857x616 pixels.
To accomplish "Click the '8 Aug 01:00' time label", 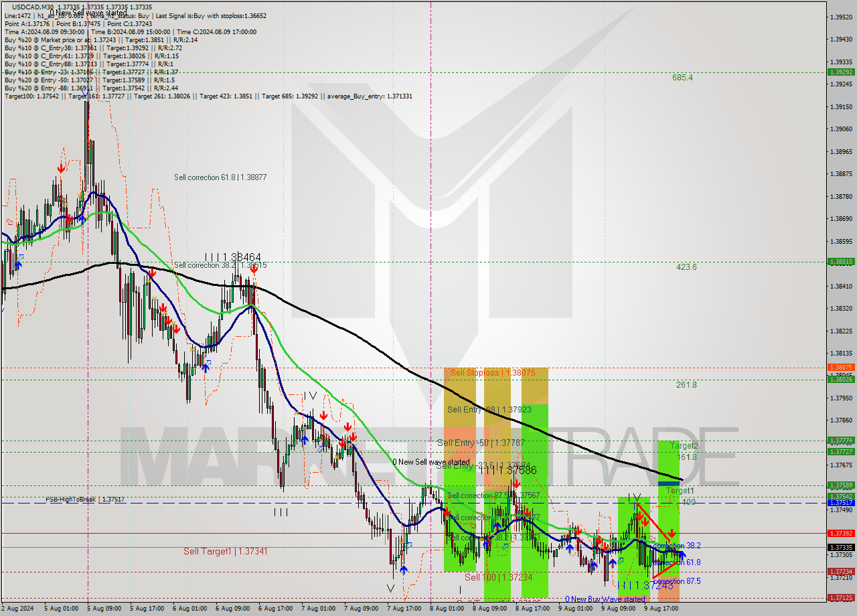I will coord(448,609).
